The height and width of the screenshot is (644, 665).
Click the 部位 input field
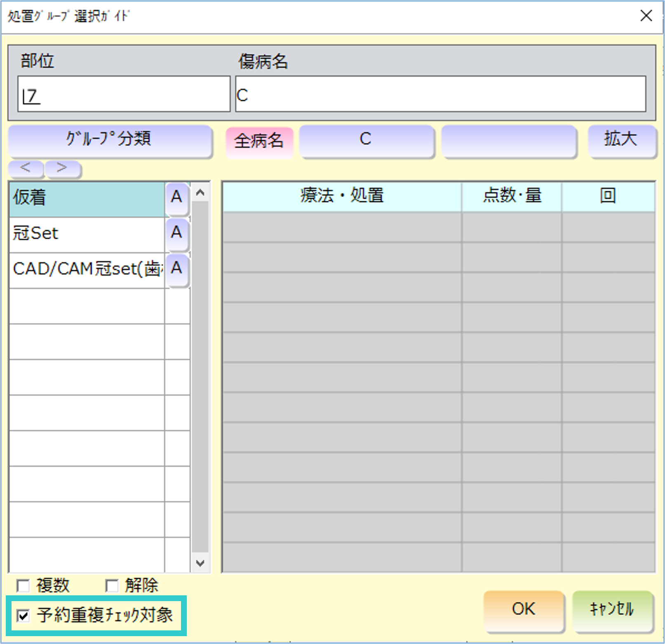pos(124,94)
